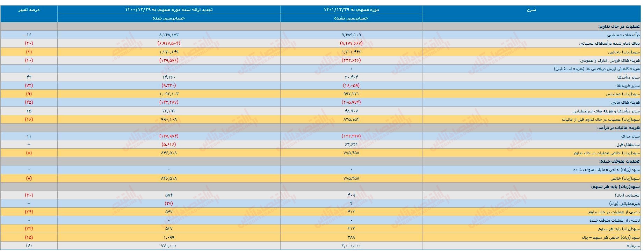Select the 2,000,000 capital value cell

(x=351, y=246)
